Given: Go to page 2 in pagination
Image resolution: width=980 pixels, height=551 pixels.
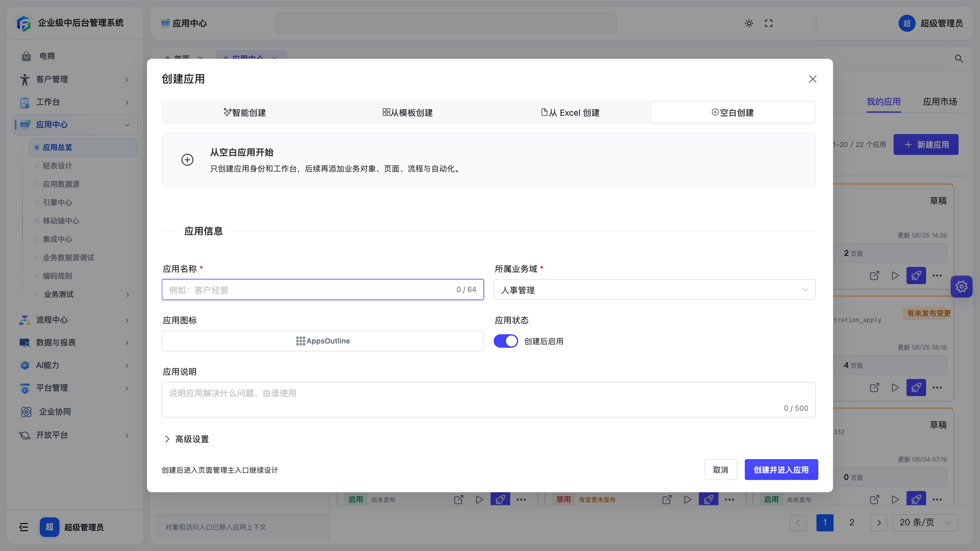Looking at the screenshot, I should [852, 523].
